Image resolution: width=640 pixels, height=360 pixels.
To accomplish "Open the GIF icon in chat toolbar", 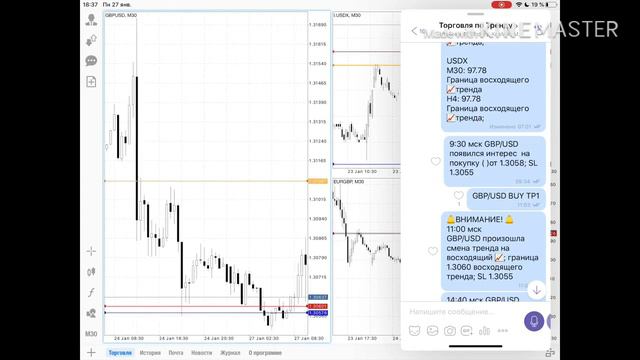I will 467,331.
